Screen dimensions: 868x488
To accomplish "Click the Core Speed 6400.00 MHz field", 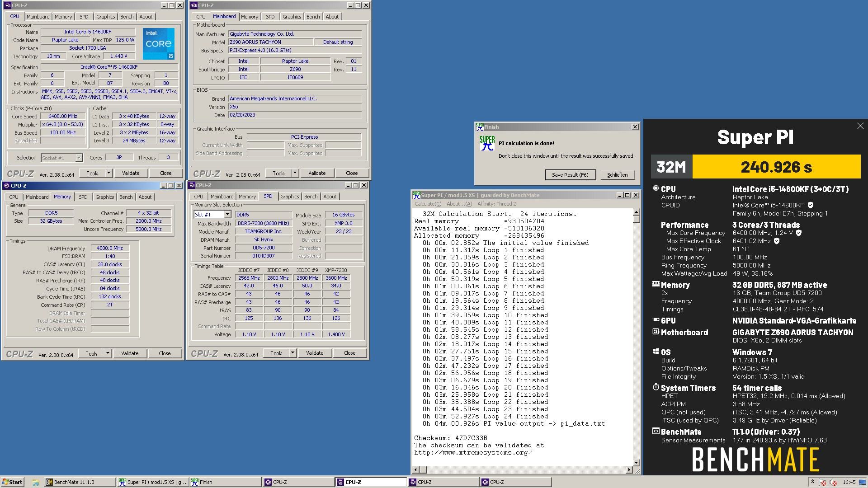I will (x=63, y=117).
